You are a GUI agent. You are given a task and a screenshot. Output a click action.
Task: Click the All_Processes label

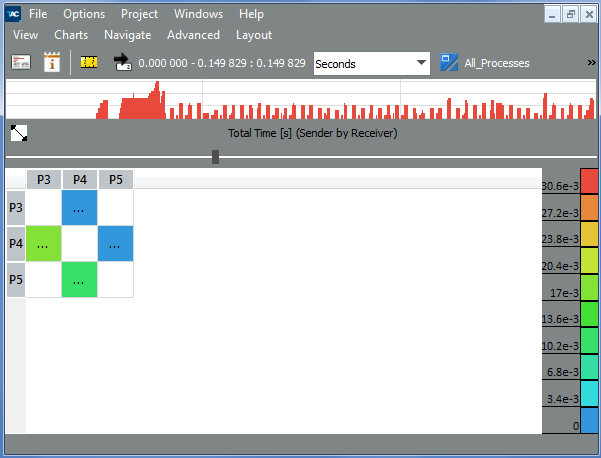(497, 63)
